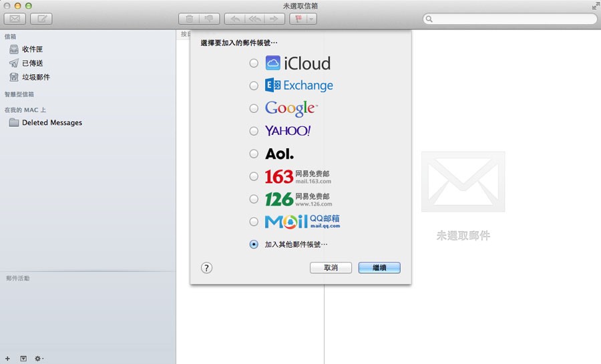Click the Forward arrow toolbar icon

pyautogui.click(x=274, y=19)
